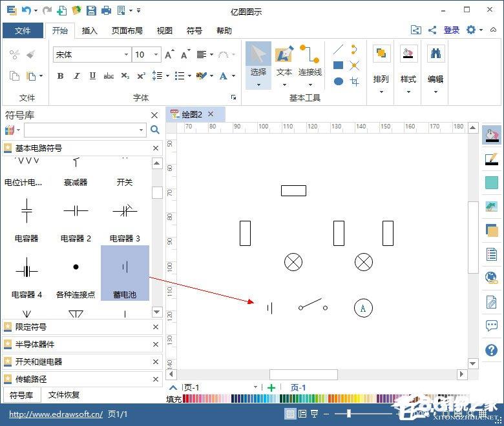
Task: Pick the Ellipse shape tool
Action: [x=338, y=81]
